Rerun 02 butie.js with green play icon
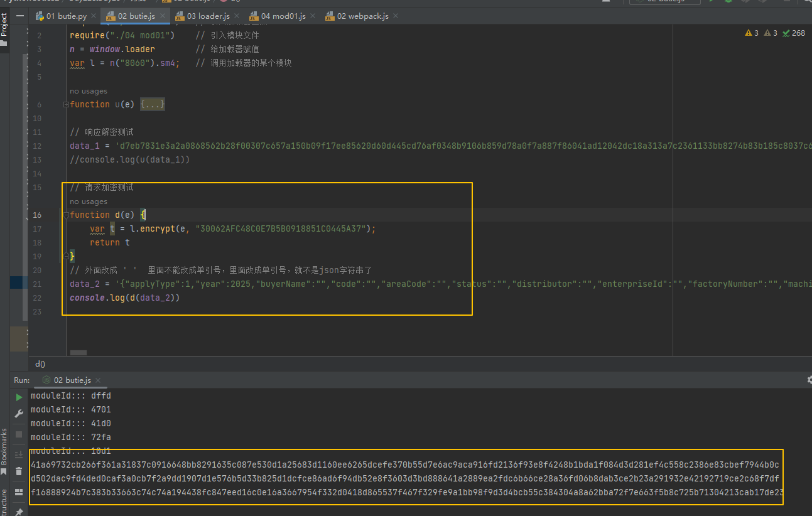Viewport: 812px width, 516px height. click(19, 397)
